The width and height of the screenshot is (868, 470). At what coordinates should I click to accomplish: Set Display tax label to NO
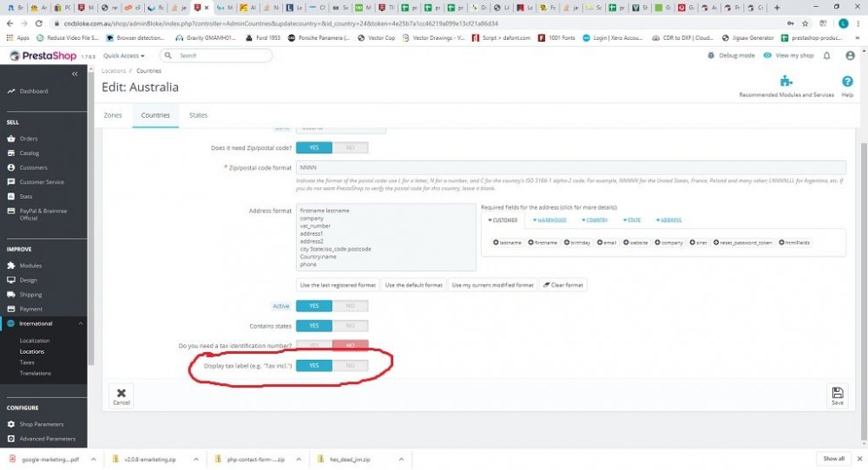tap(350, 365)
